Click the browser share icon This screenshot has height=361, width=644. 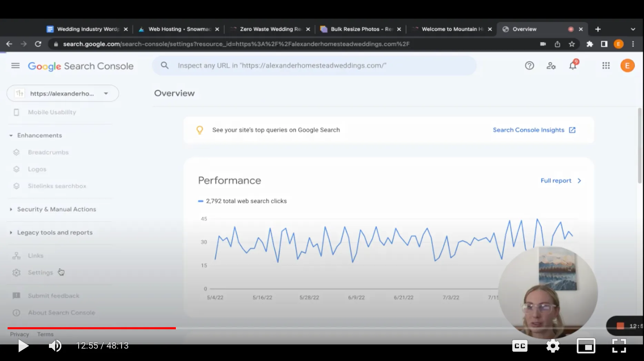(x=557, y=44)
